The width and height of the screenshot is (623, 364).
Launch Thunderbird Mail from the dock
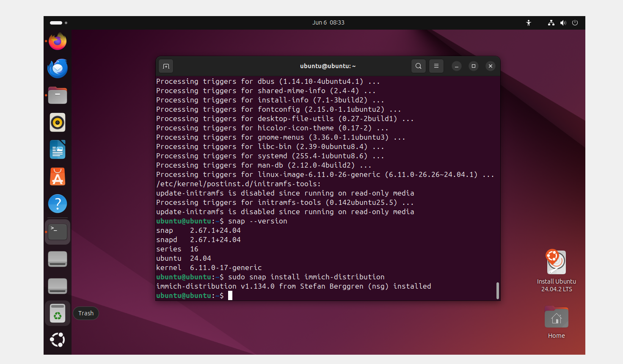(x=58, y=68)
